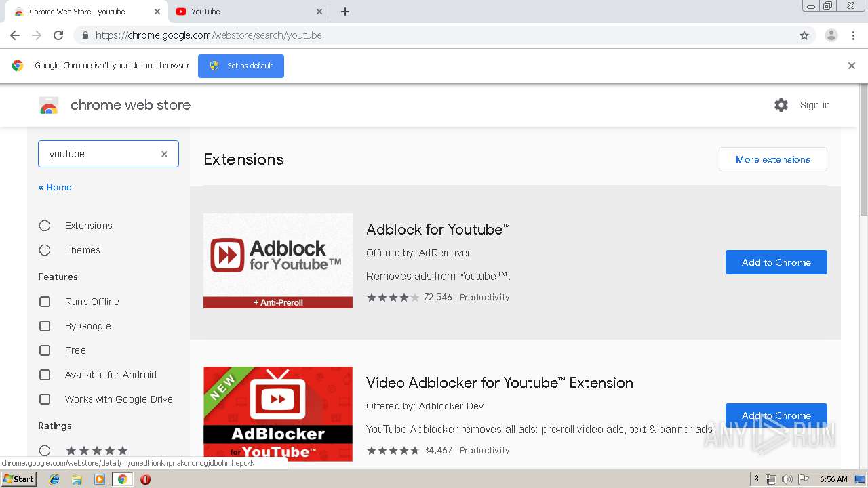
Task: Click the Chrome Web Store logo
Action: [49, 106]
